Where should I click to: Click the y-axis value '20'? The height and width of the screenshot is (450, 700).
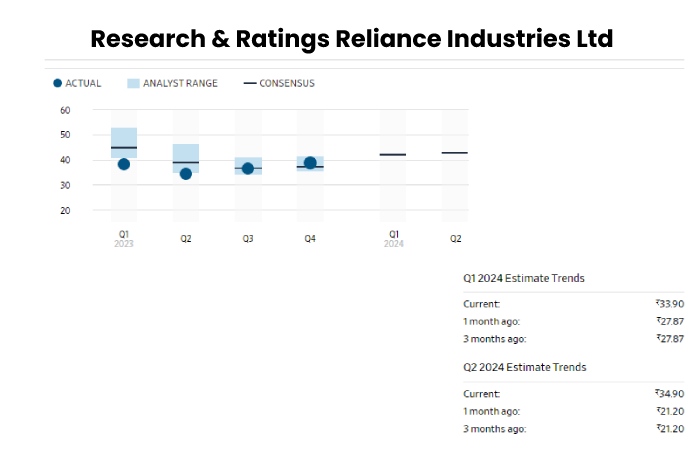[65, 211]
